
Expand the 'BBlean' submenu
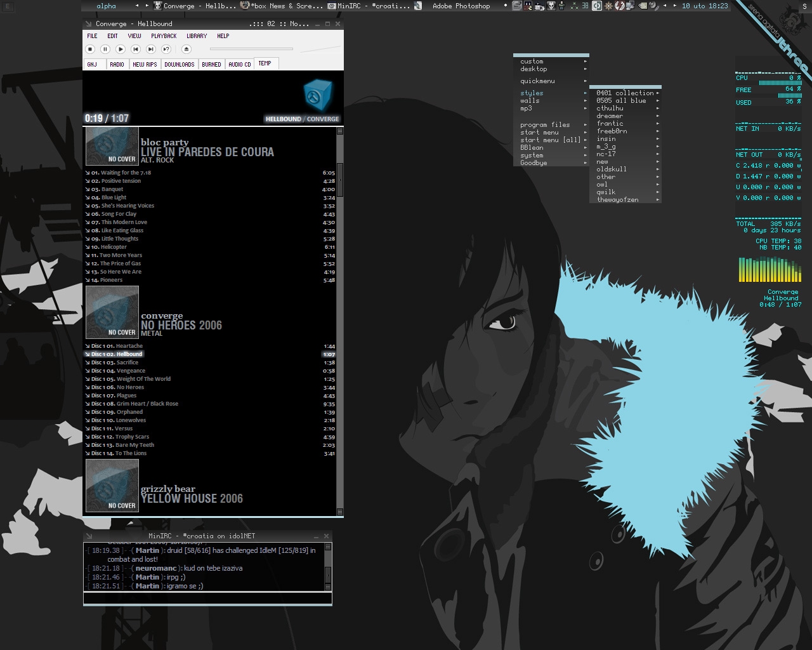(551, 148)
